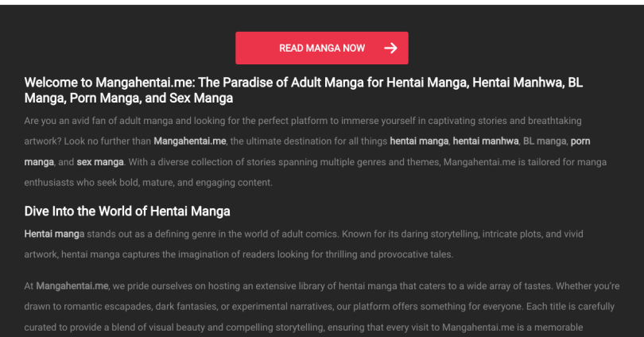Screen dimensions: 644x337
Task: Open the bold Mangahentai.me link after 'At'
Action: tap(72, 286)
